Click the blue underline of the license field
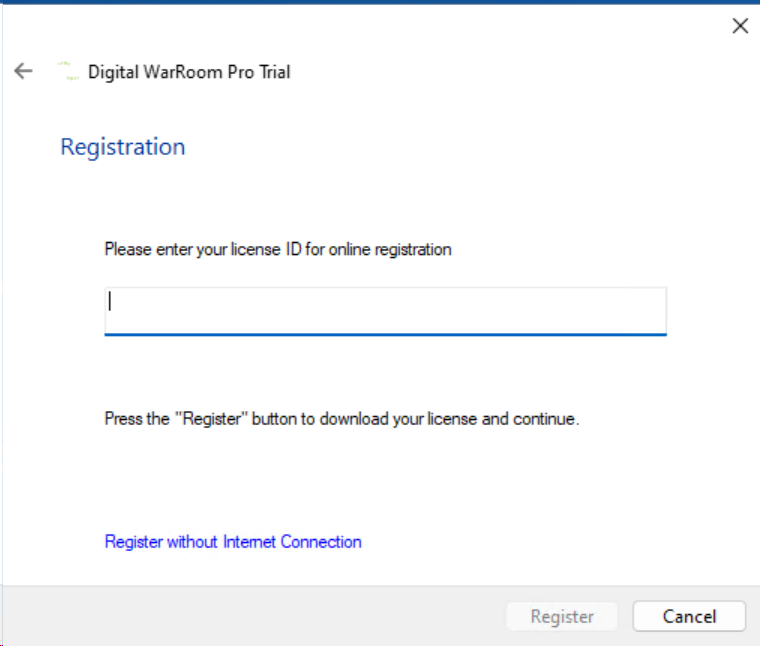Image resolution: width=760 pixels, height=646 pixels. [385, 334]
